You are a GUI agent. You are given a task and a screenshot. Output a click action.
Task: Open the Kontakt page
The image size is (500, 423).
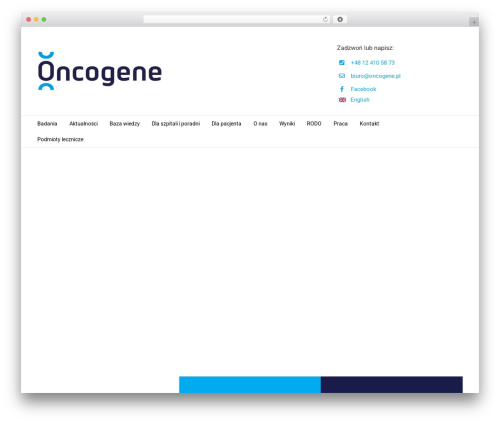pyautogui.click(x=369, y=124)
